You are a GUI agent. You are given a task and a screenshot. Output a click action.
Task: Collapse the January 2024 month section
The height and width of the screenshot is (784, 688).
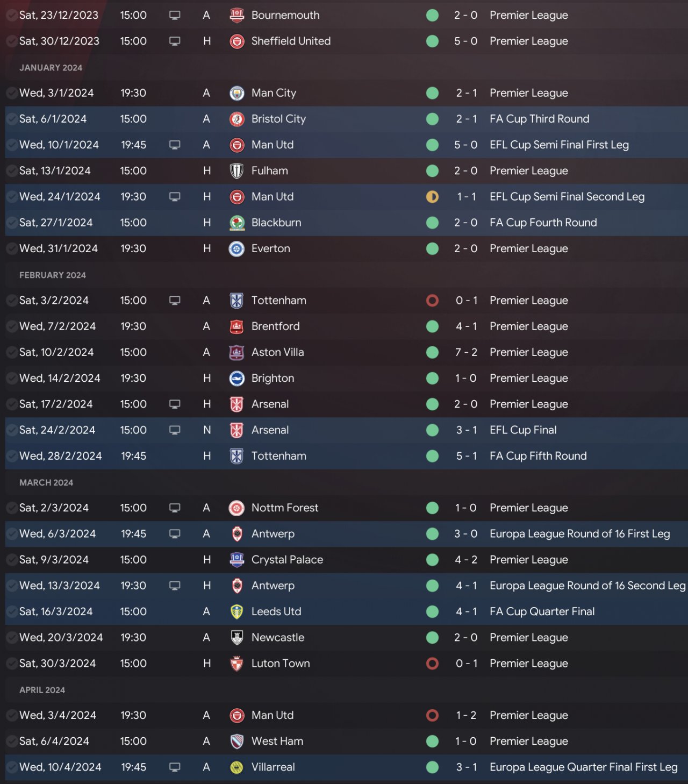pyautogui.click(x=51, y=68)
